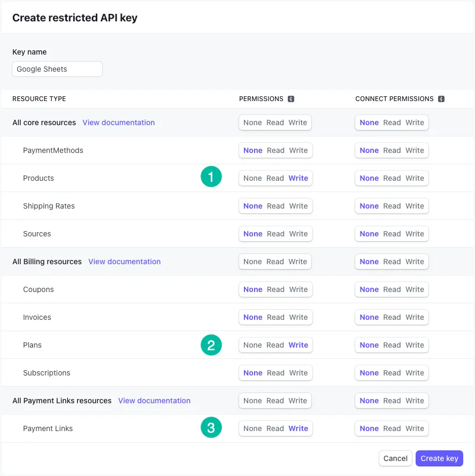Set Invoices Connect permission to Write

coord(415,317)
